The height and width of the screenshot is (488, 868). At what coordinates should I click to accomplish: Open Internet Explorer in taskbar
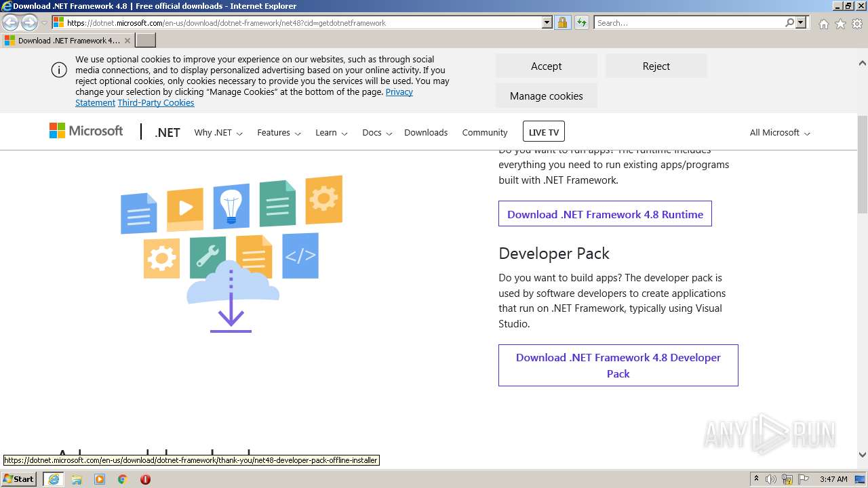[x=54, y=479]
